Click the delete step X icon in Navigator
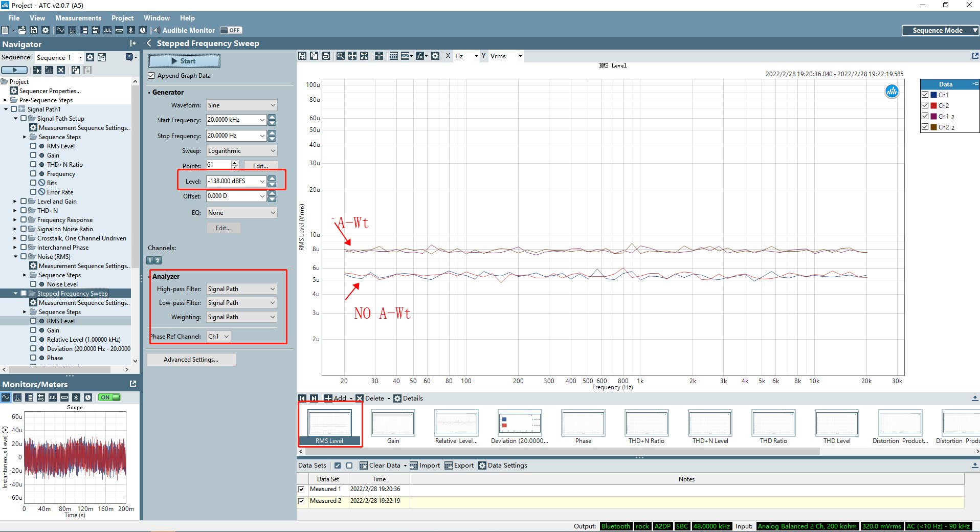The width and height of the screenshot is (980, 532). (x=61, y=70)
